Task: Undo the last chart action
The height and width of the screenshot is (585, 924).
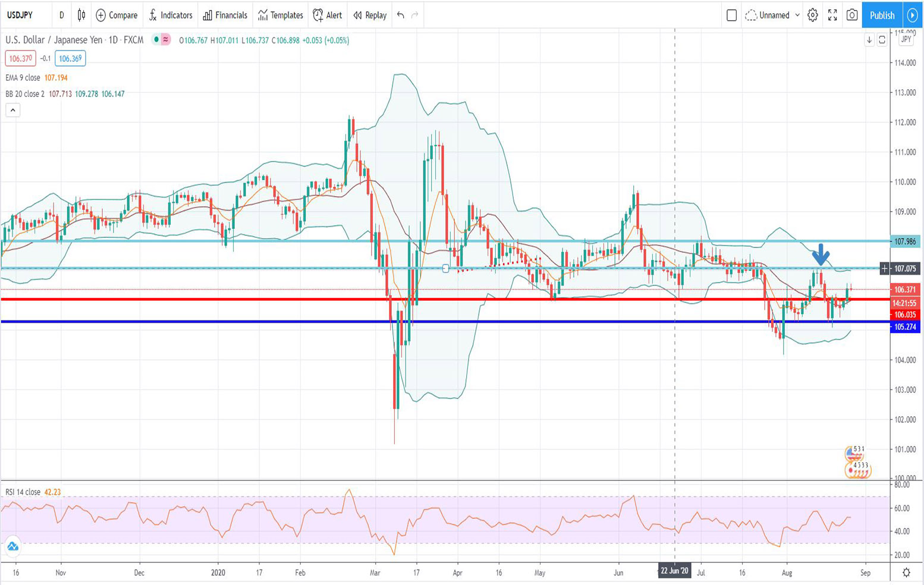Action: pyautogui.click(x=401, y=15)
